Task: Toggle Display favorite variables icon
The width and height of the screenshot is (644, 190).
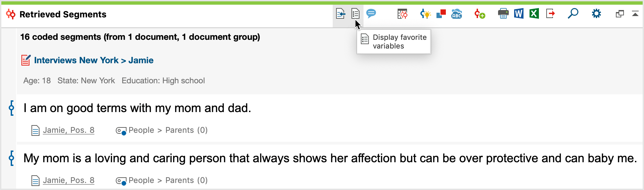Action: pyautogui.click(x=355, y=14)
